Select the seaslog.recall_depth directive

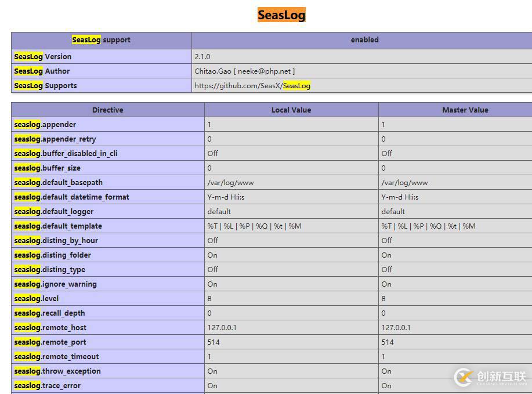[49, 313]
